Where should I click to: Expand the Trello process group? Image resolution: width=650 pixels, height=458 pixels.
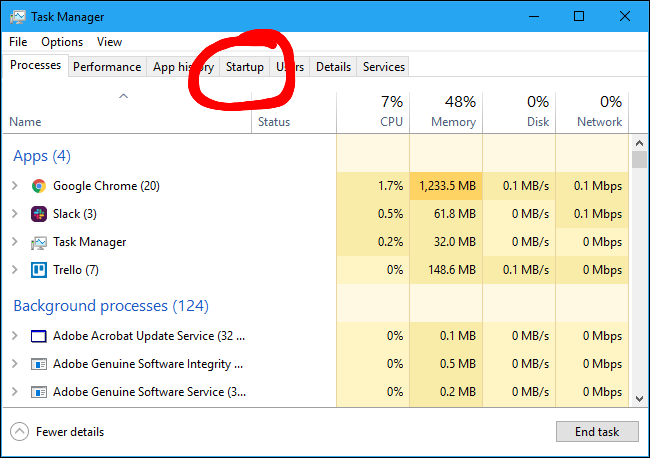[x=15, y=269]
